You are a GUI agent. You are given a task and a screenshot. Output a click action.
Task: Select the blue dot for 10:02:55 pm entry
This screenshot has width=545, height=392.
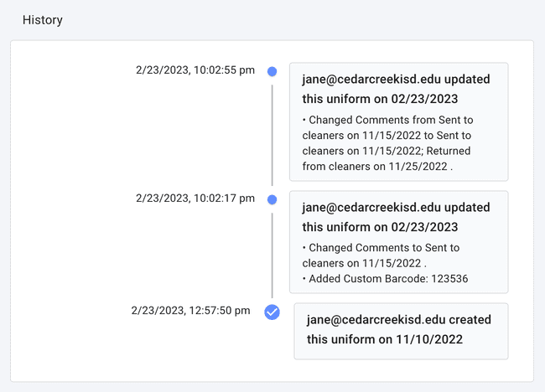click(x=272, y=72)
